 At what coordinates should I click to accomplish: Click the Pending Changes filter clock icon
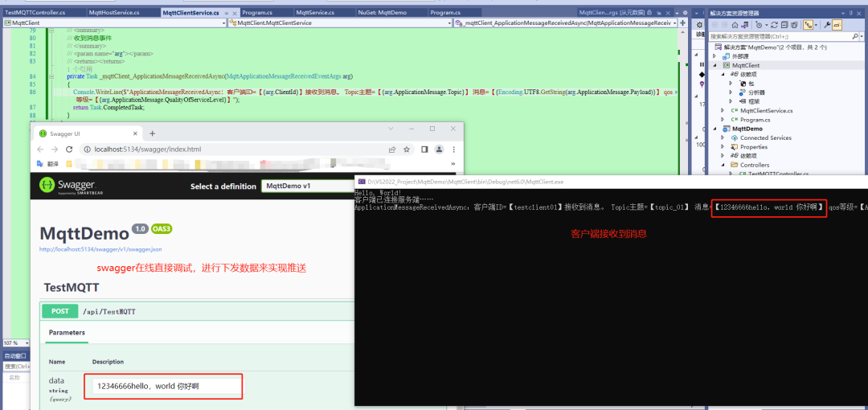(x=759, y=25)
